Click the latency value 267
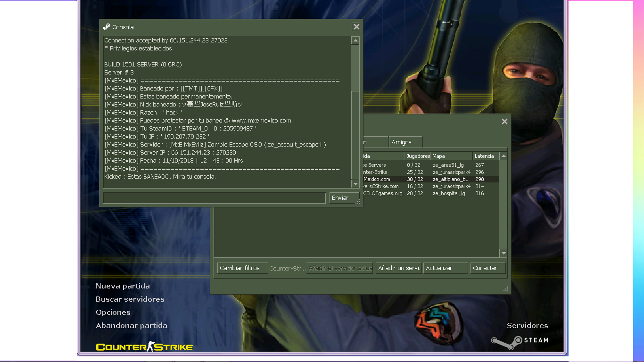This screenshot has height=362, width=644. tap(479, 165)
